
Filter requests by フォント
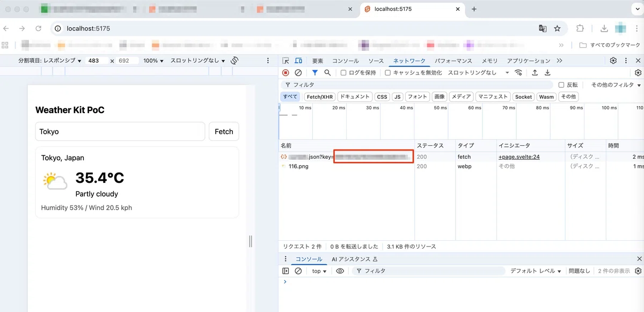pyautogui.click(x=418, y=96)
